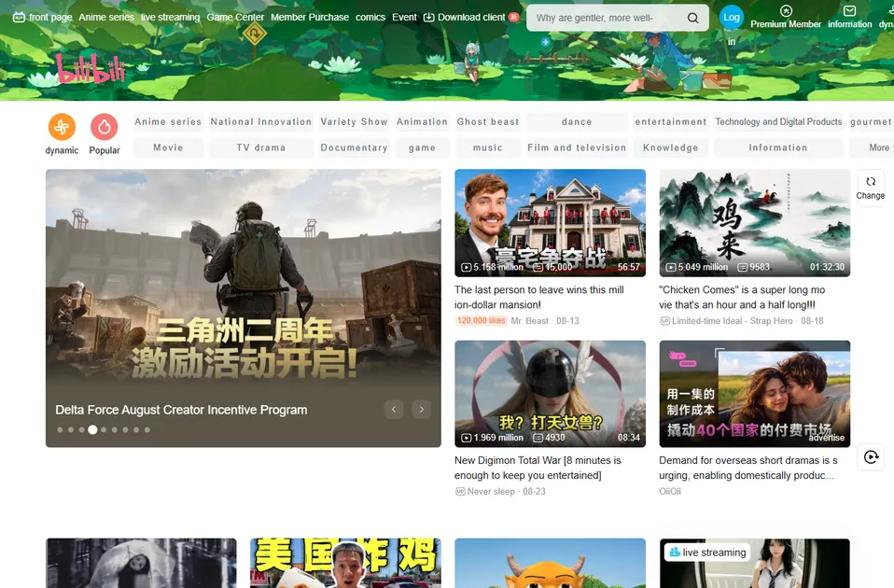The image size is (894, 588).
Task: Select Technology and Digital Products category
Action: (x=779, y=121)
